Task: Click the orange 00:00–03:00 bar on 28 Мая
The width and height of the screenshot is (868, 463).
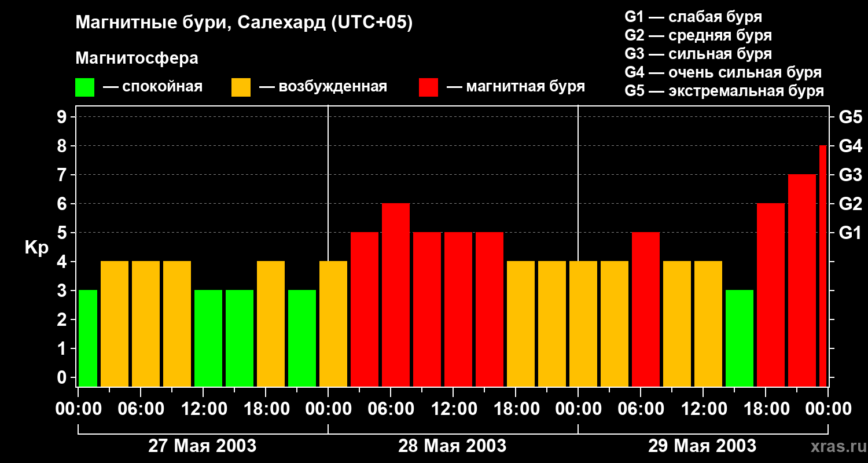Action: pyautogui.click(x=333, y=324)
